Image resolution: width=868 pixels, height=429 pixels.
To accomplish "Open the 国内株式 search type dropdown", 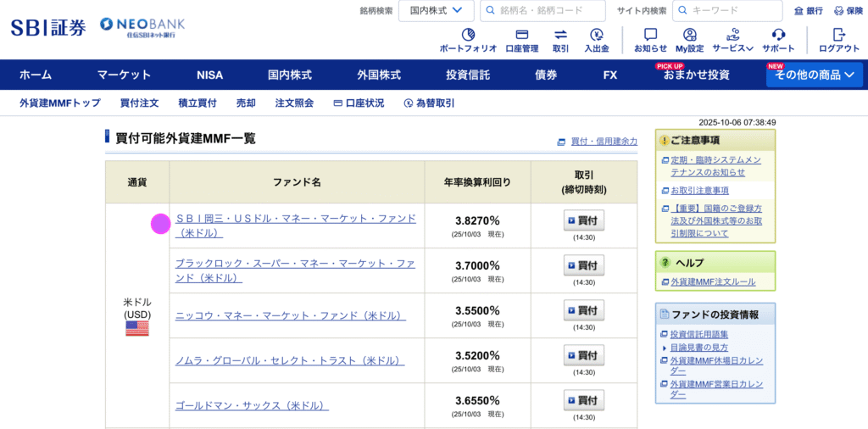I will coord(436,11).
